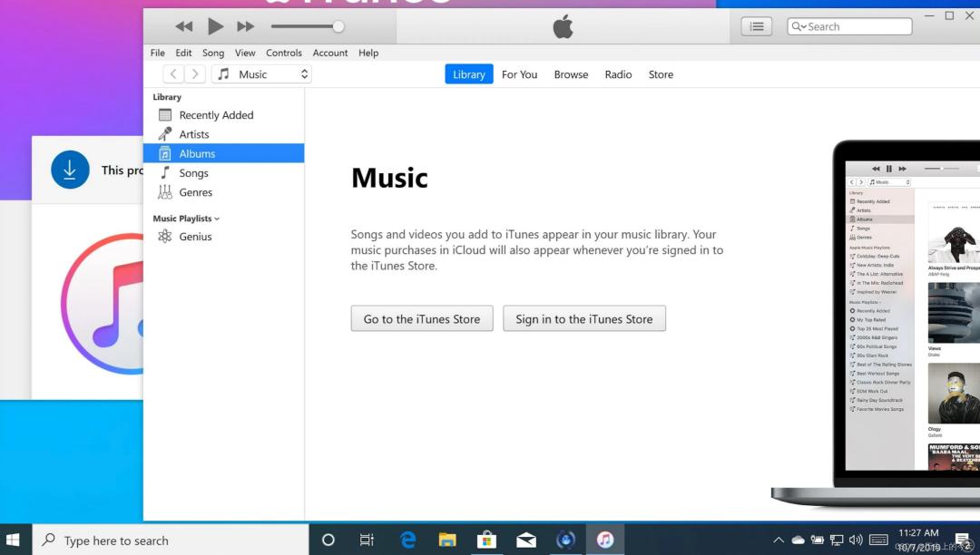This screenshot has height=555, width=980.
Task: Click the iTunes icon on the taskbar
Action: [605, 538]
